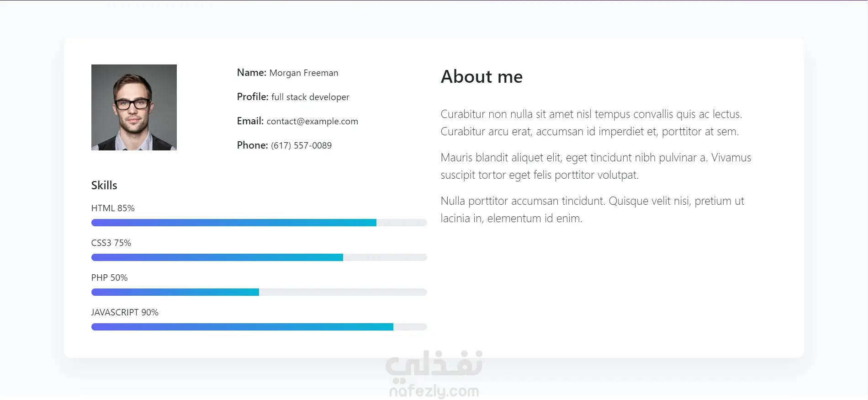Click the paragraph starting with Curabitur non nulla
Image resolution: width=868 pixels, height=400 pixels.
click(591, 123)
